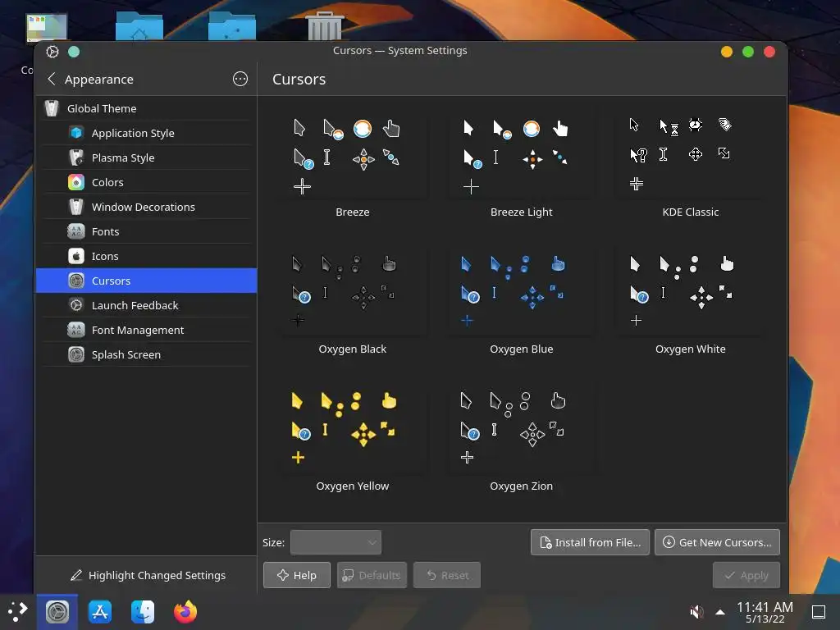Toggle Highlight Changed Settings
840x630 pixels.
coord(148,575)
